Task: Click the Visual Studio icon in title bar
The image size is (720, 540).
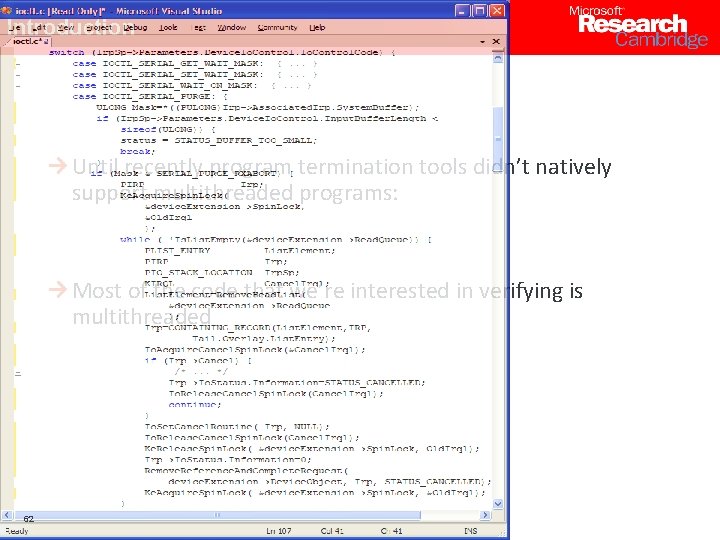Action: point(6,10)
